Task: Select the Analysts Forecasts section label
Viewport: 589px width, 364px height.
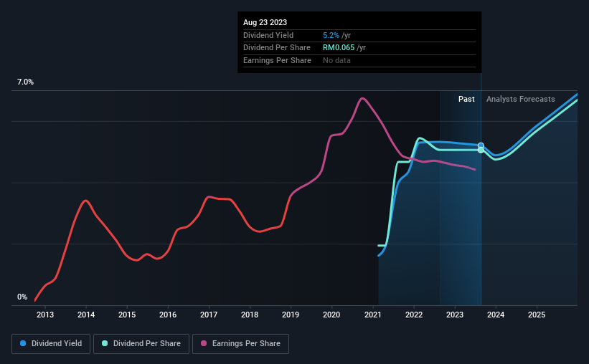Action: pos(520,100)
